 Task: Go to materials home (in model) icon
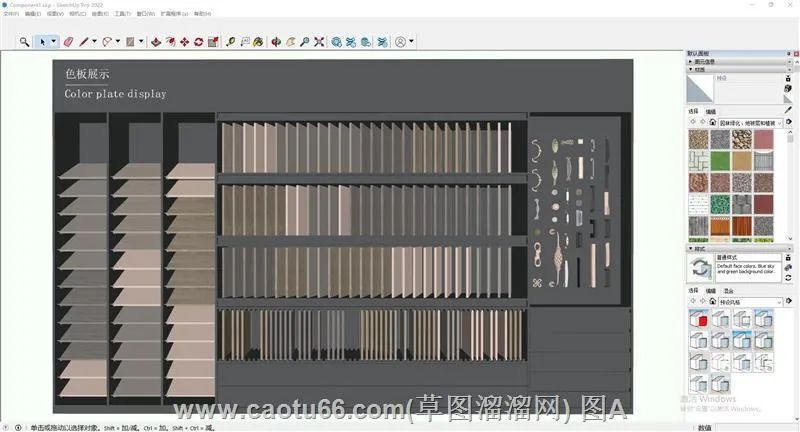(x=713, y=122)
